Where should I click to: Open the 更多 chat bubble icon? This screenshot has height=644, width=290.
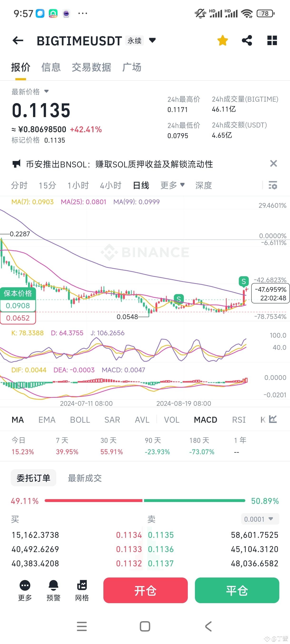pos(25,585)
